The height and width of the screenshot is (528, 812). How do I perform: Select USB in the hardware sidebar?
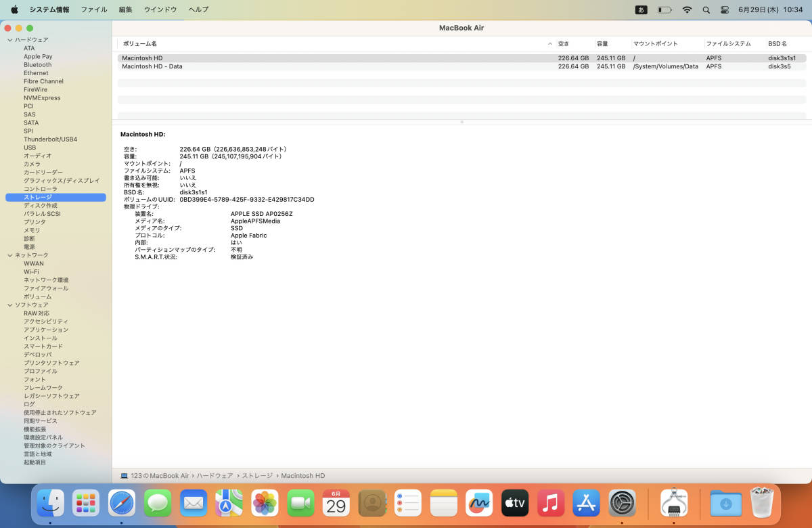30,148
